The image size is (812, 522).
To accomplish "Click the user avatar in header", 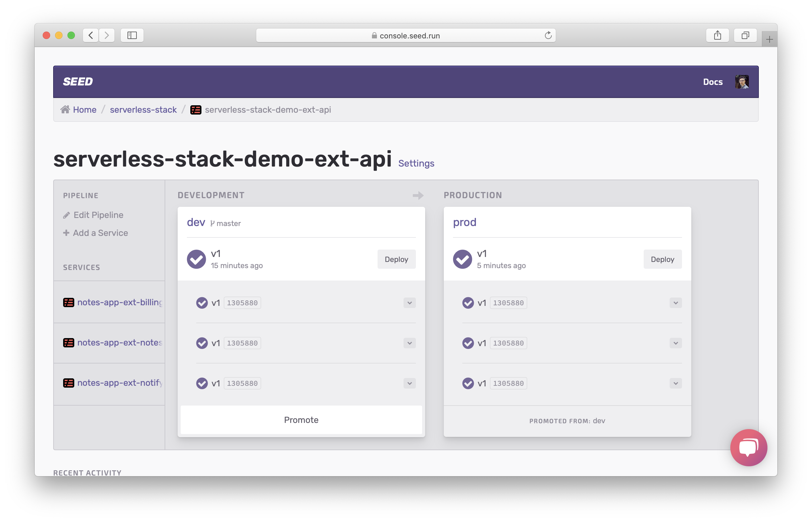I will tap(741, 82).
